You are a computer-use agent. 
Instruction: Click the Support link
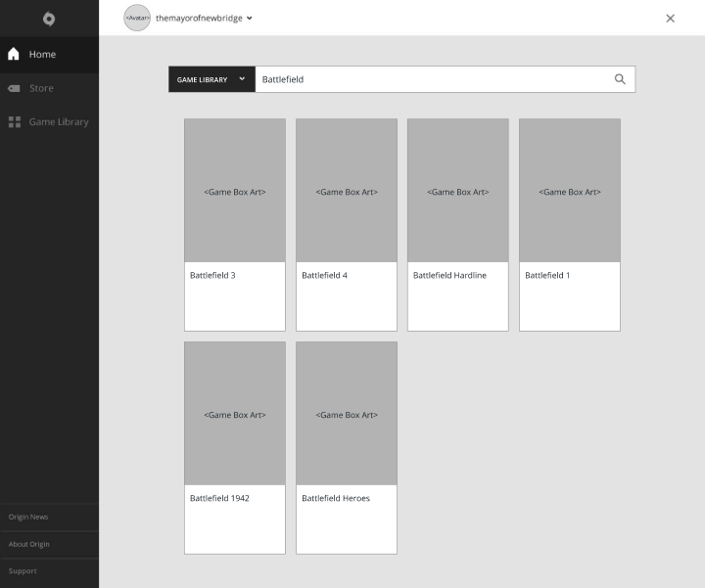pos(23,571)
